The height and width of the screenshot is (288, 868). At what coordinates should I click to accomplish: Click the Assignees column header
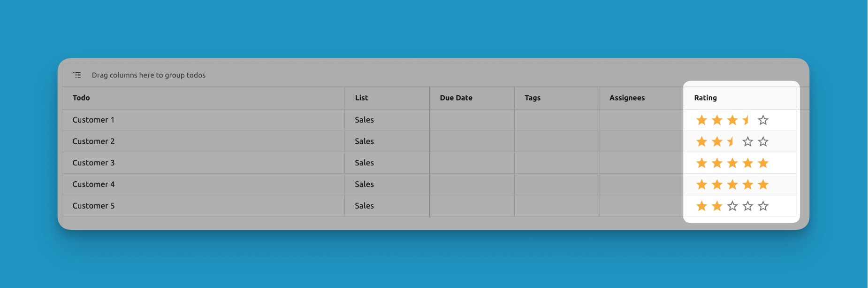click(x=627, y=98)
